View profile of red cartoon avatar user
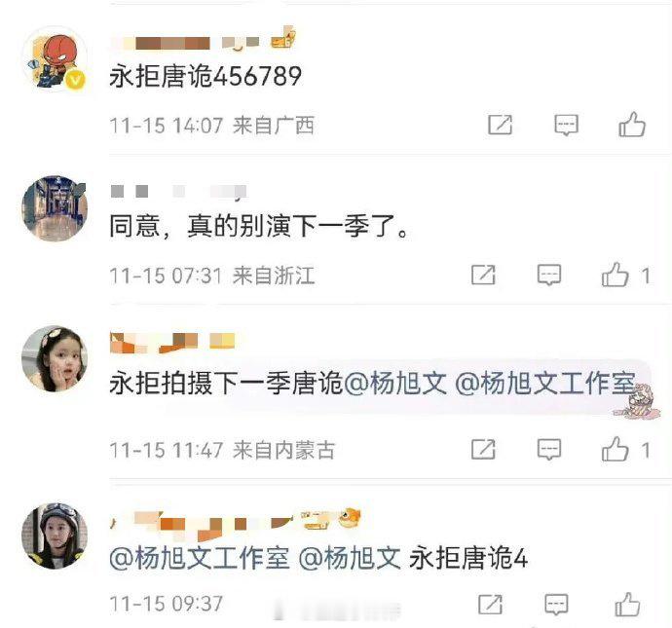This screenshot has height=628, width=672. click(55, 59)
